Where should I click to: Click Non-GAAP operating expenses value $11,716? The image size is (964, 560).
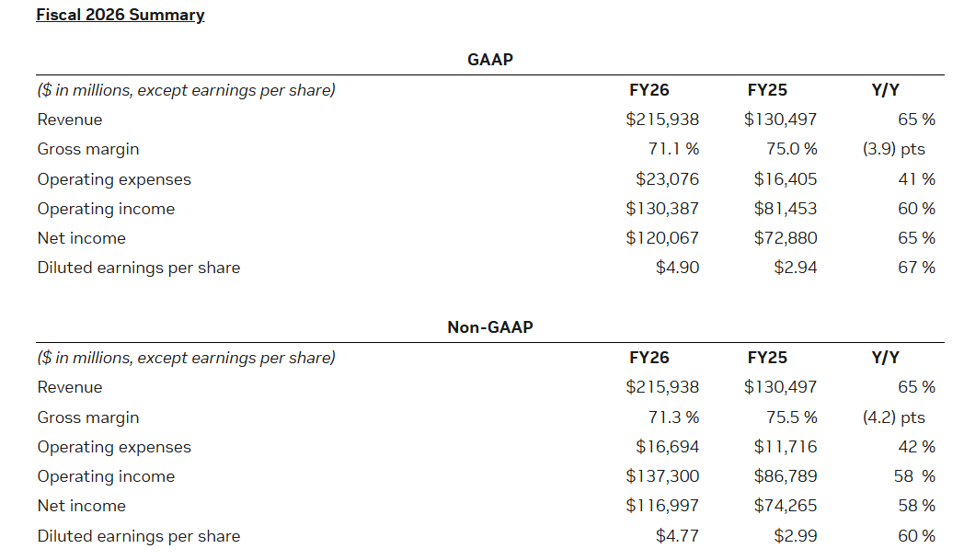pos(785,447)
